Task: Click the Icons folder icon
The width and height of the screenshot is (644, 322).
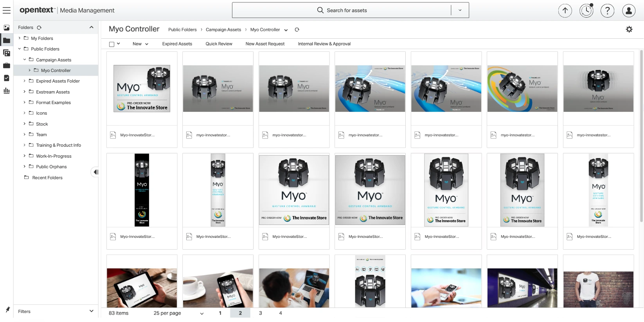Action: (x=31, y=113)
